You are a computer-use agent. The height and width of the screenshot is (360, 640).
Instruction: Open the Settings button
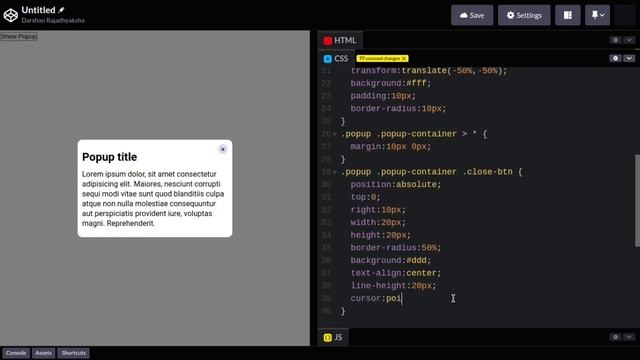pos(524,16)
